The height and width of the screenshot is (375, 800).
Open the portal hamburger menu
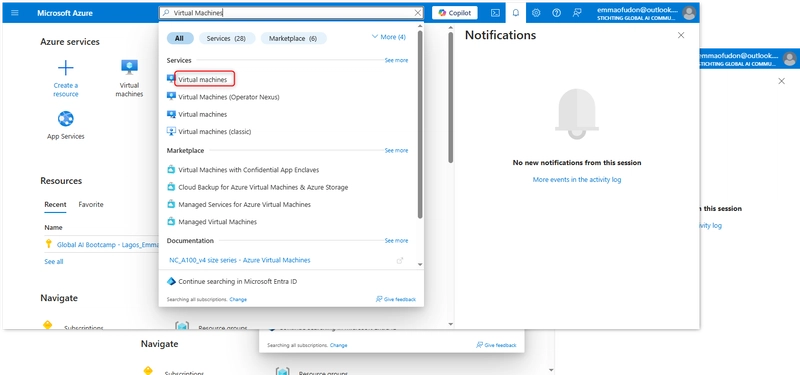pyautogui.click(x=15, y=13)
